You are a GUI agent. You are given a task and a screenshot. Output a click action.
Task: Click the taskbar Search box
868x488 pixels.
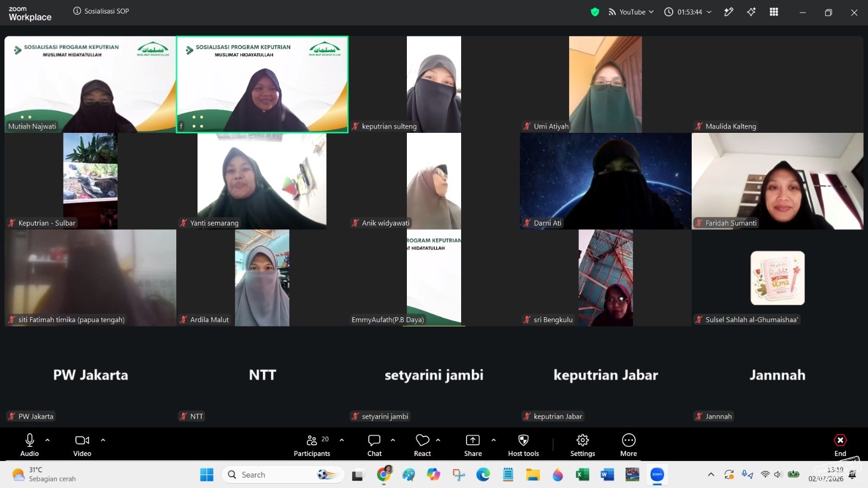coord(283,474)
